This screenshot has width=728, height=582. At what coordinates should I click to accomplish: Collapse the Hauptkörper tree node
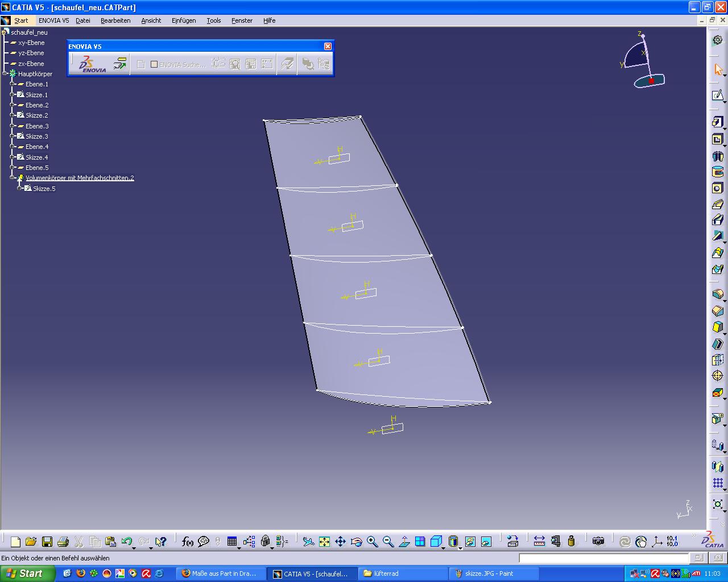(x=5, y=74)
